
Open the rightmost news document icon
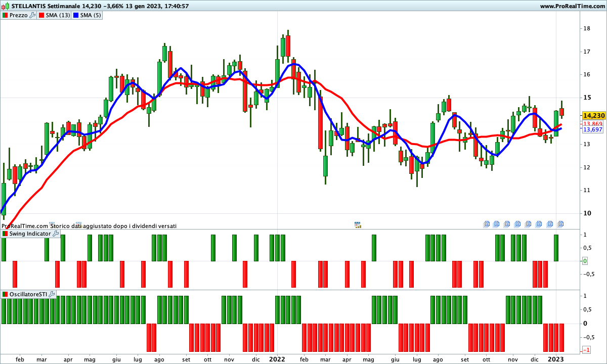(x=560, y=224)
